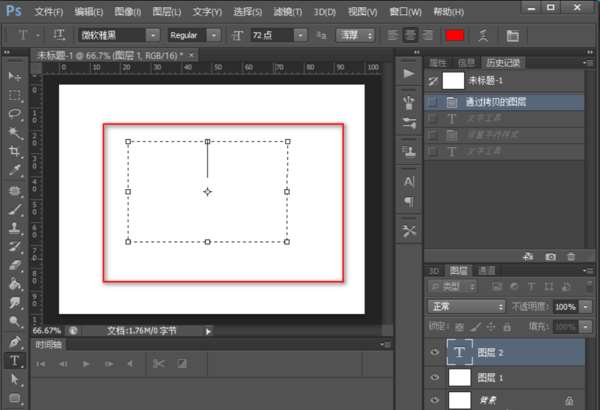Open the warp text dialog
Image resolution: width=600 pixels, height=410 pixels.
tap(484, 36)
